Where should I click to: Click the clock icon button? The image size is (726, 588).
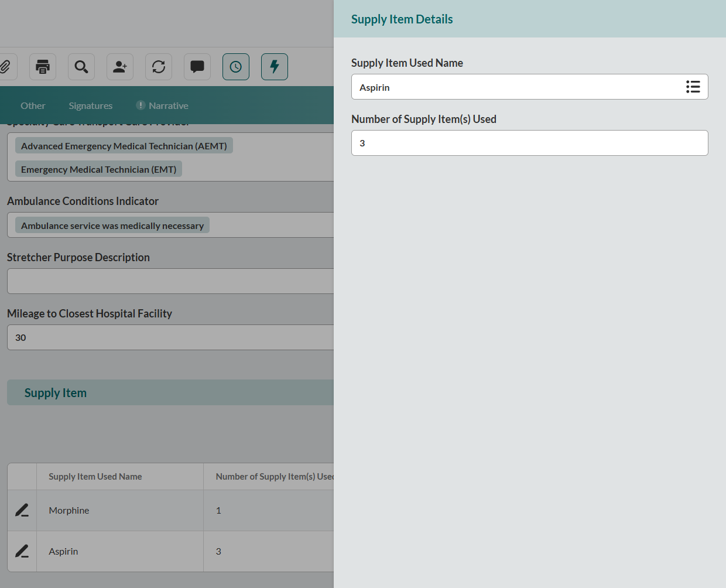coord(236,67)
